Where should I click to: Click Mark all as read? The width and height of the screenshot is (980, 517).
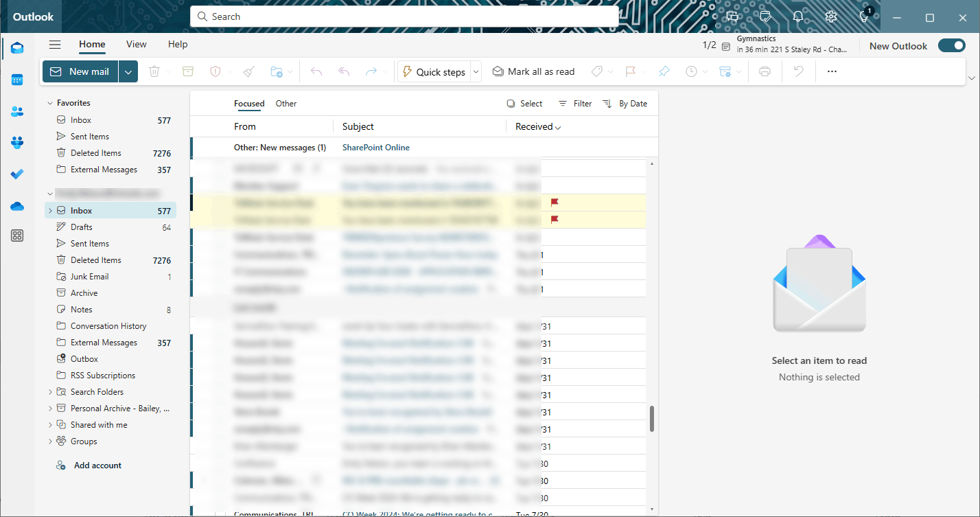pos(534,71)
